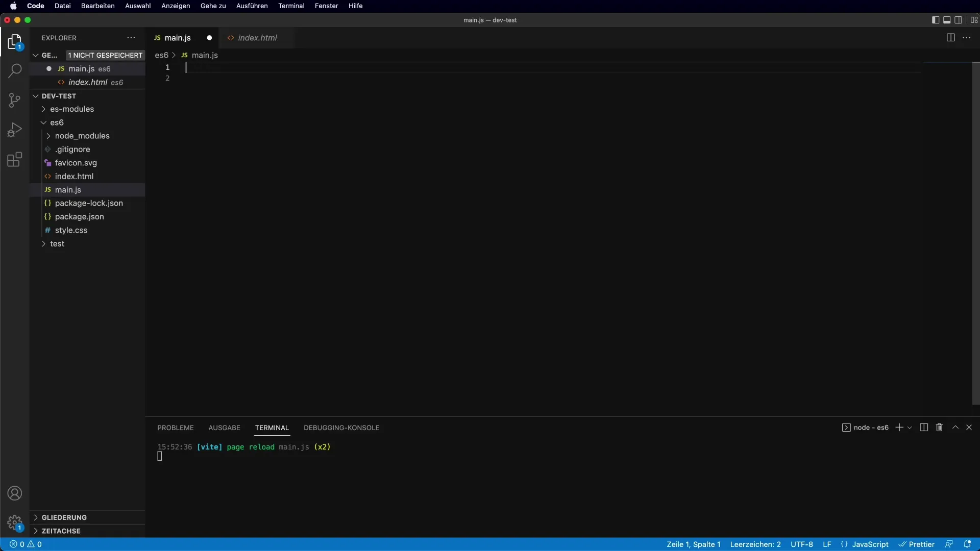Select encoding UTF-8 in status bar
The image size is (980, 551).
point(802,544)
